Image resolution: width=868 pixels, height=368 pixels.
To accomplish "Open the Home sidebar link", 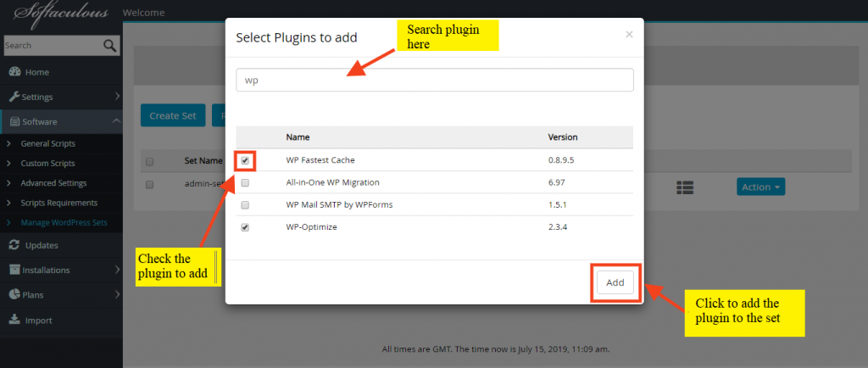I will tap(37, 72).
